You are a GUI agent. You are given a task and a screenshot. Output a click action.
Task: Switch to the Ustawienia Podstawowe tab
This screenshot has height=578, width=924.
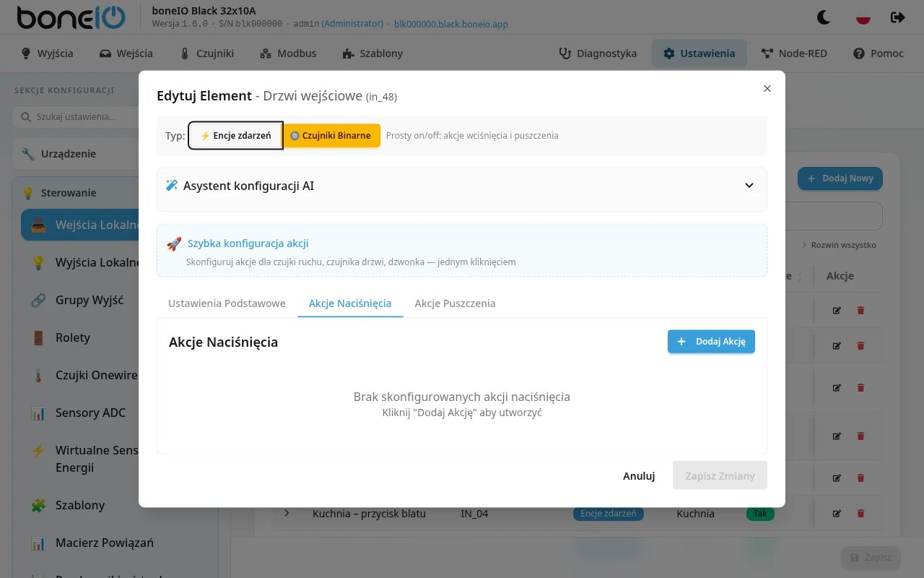coord(227,303)
